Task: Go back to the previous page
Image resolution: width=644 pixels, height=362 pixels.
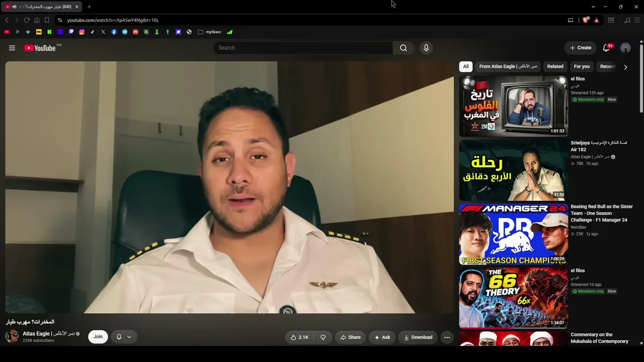Action: 7,20
